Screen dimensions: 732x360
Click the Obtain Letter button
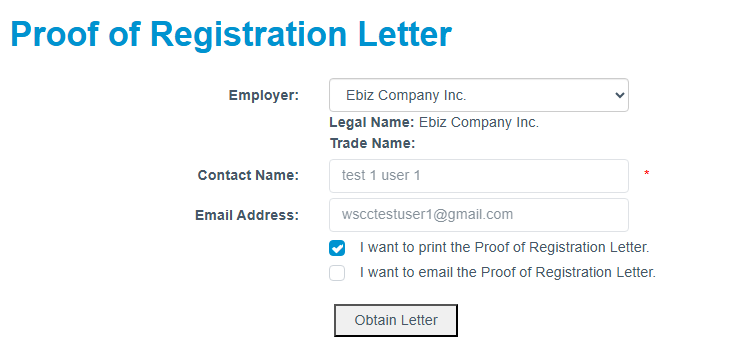click(x=396, y=320)
